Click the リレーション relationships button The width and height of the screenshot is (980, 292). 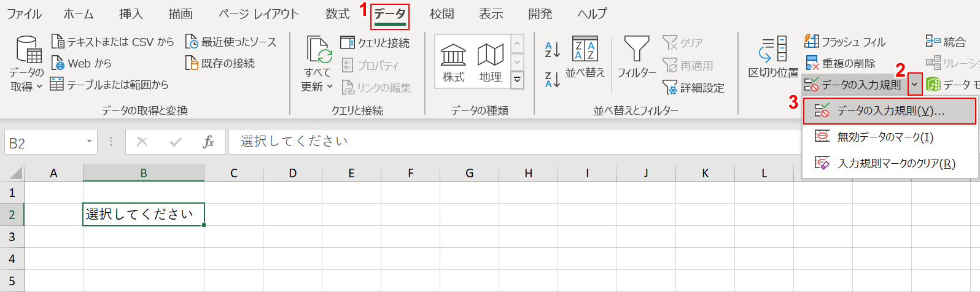coord(952,63)
